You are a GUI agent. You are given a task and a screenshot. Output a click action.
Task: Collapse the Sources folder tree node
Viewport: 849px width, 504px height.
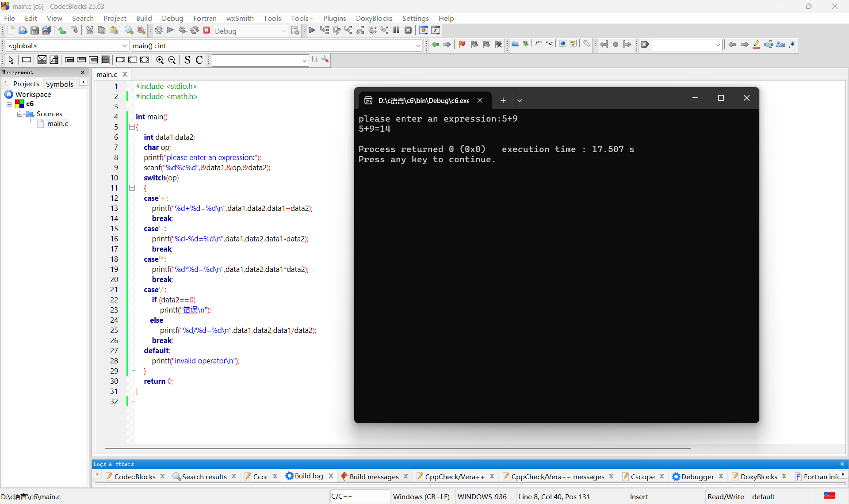[19, 114]
